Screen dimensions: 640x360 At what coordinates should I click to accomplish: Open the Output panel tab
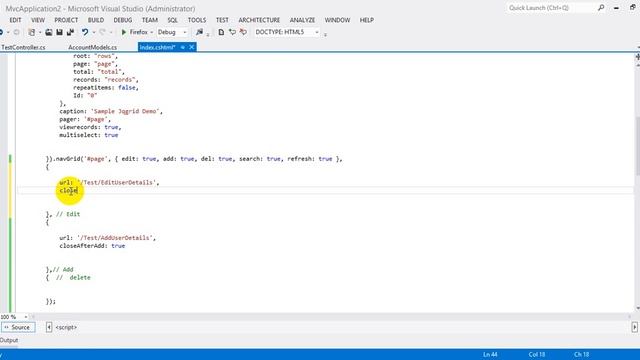9,340
